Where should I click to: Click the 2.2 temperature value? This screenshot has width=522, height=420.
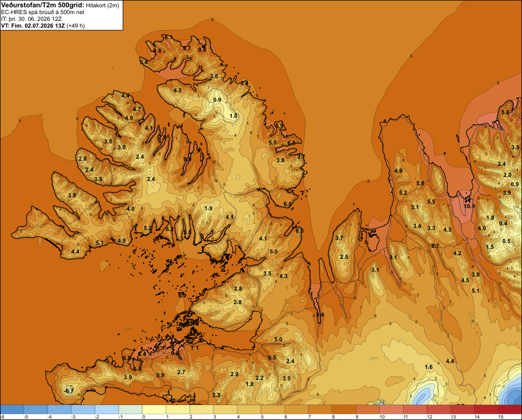(259, 378)
